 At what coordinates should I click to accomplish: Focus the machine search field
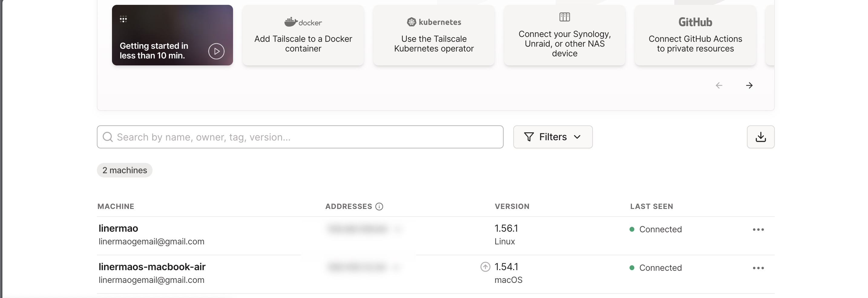pos(300,137)
